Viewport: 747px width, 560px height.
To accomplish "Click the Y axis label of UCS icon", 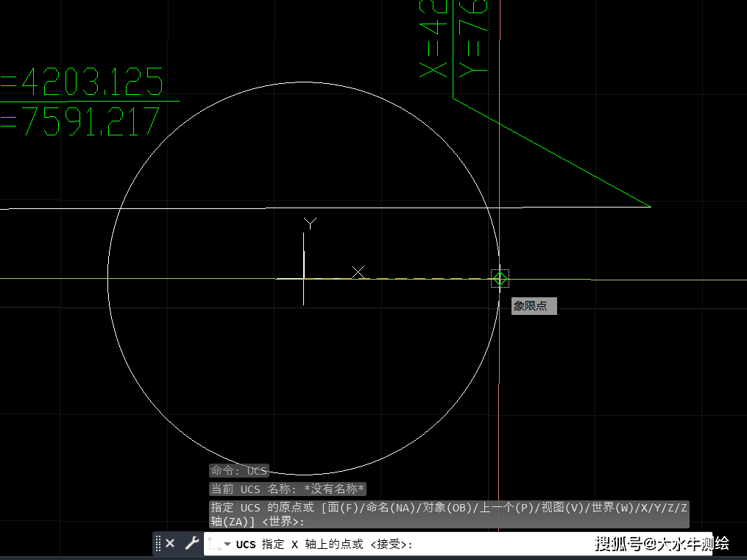I will pos(310,223).
